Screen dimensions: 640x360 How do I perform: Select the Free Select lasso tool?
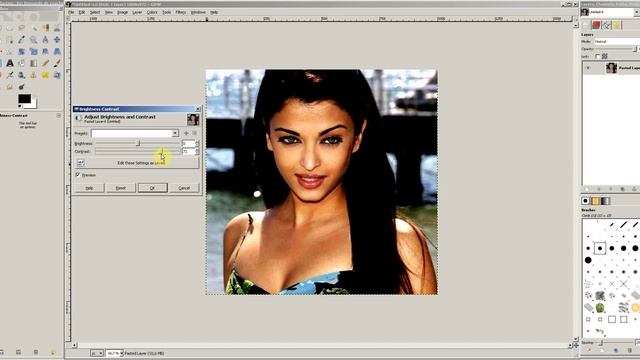click(22, 28)
